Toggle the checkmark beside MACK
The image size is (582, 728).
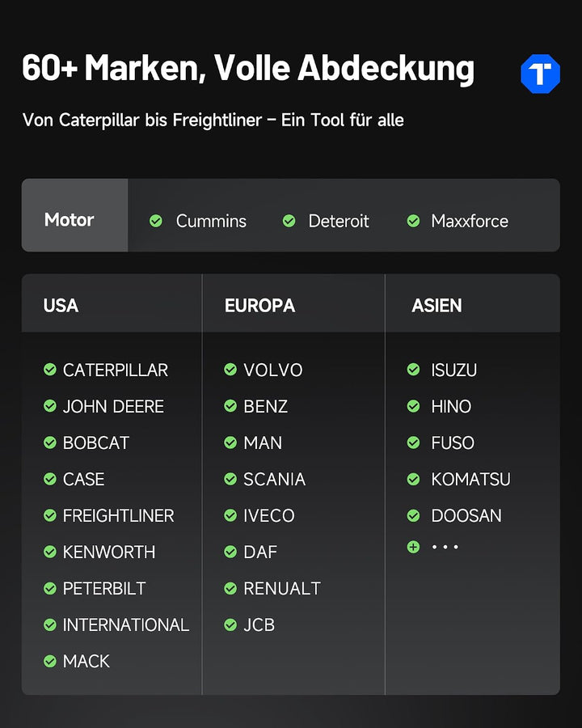(50, 661)
